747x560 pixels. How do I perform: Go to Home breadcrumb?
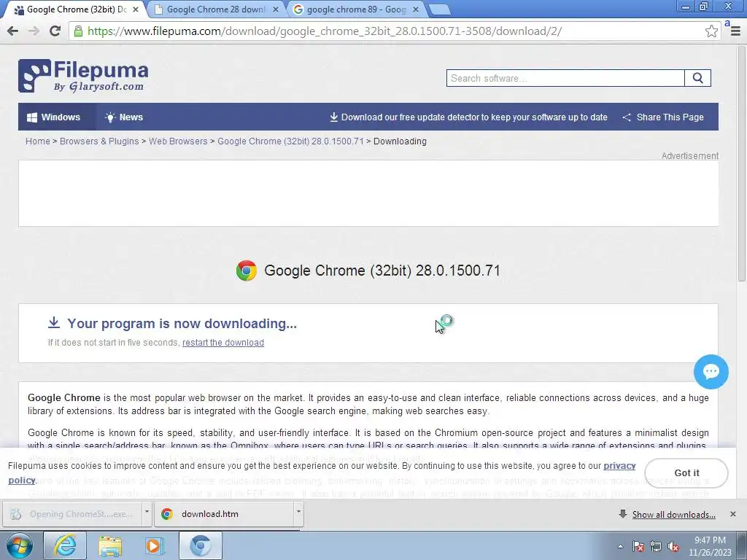[x=38, y=141]
